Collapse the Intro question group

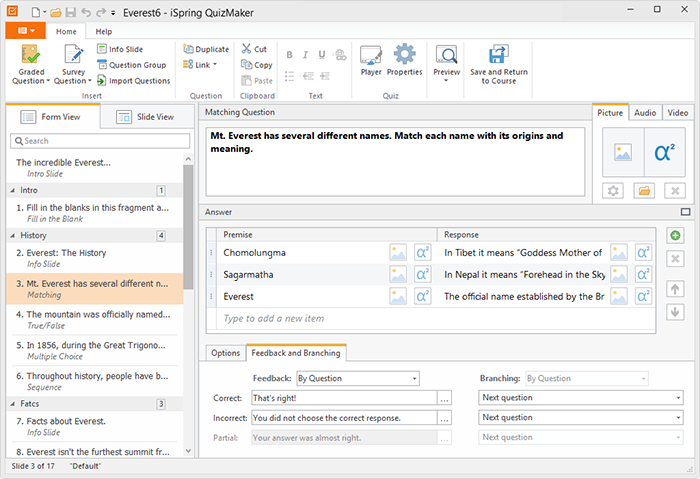pos(12,191)
